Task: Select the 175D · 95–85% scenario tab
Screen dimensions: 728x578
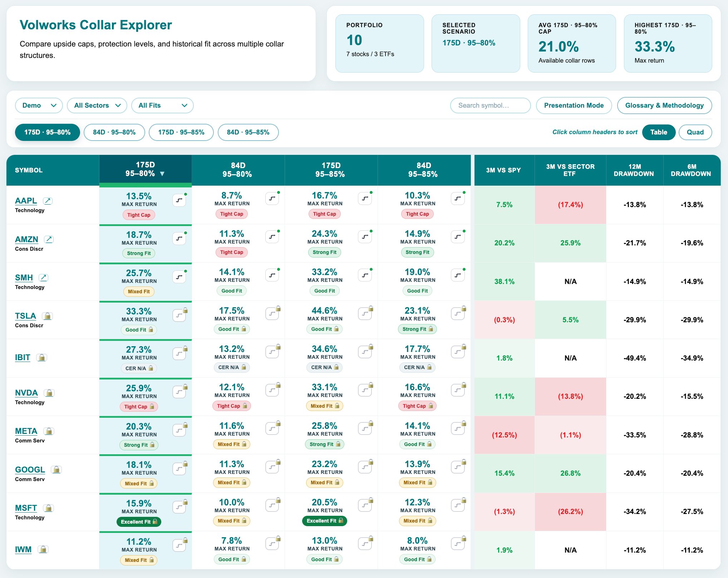Action: tap(181, 132)
